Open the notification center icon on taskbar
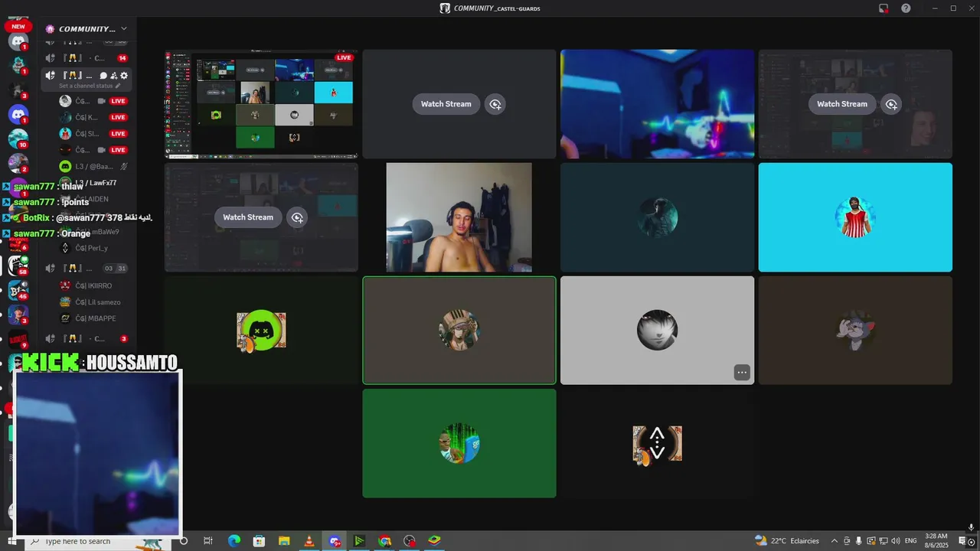 pyautogui.click(x=963, y=541)
